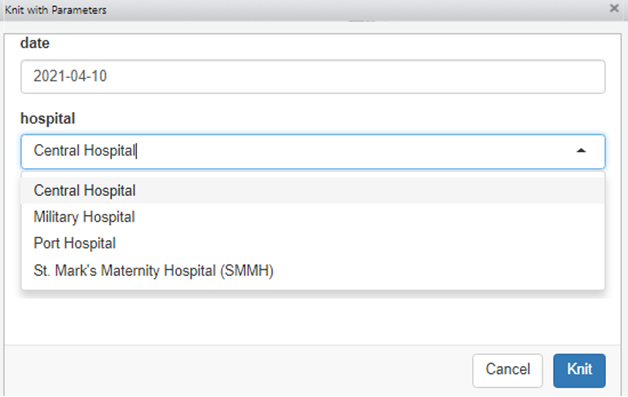Image resolution: width=628 pixels, height=397 pixels.
Task: Place cursor in hospital combo box
Action: 313,151
